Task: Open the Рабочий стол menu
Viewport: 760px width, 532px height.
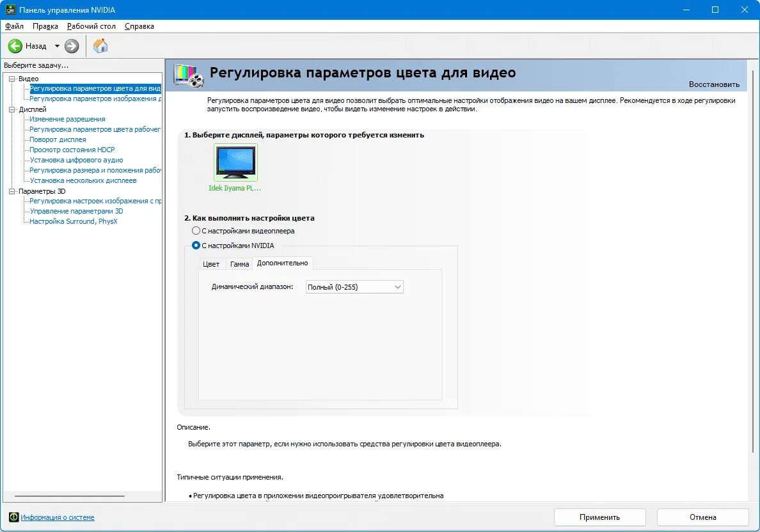Action: click(91, 26)
